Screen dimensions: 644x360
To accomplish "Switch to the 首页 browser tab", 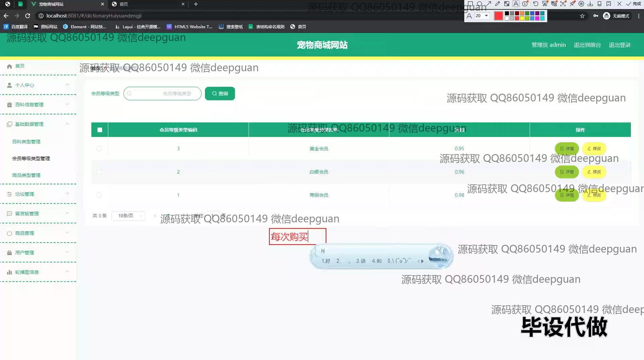I will pyautogui.click(x=148, y=4).
